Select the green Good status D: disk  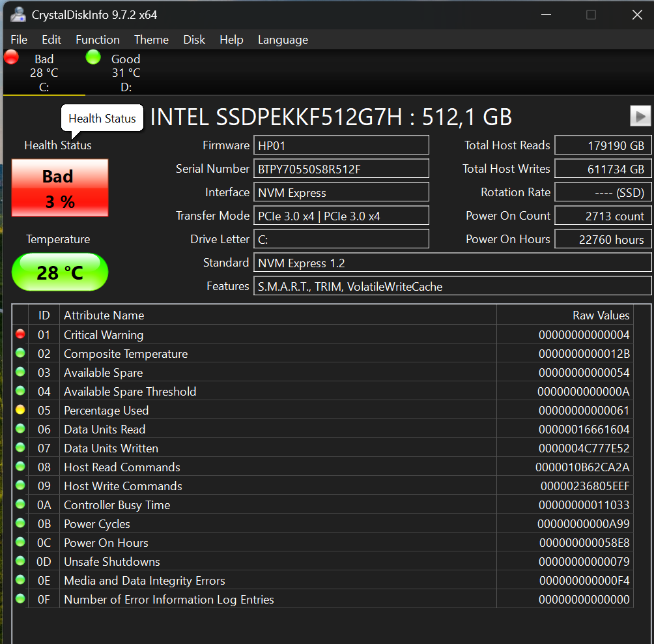(124, 72)
